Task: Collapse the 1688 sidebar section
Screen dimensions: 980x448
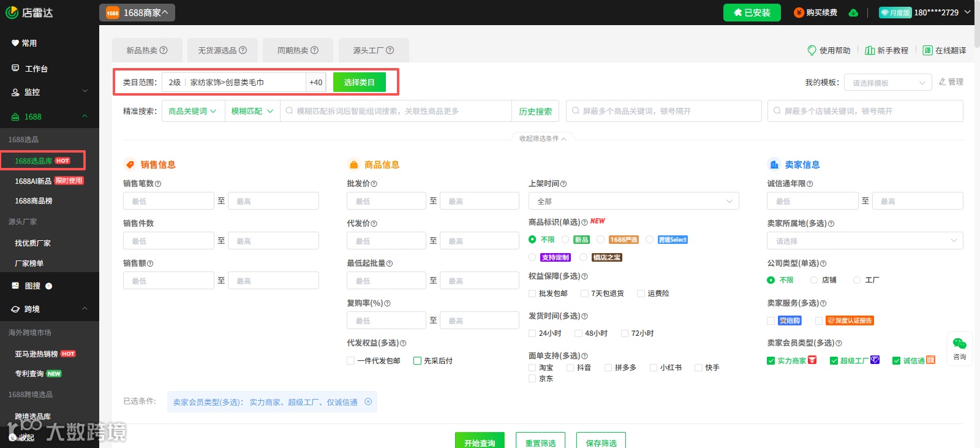Action: (85, 116)
